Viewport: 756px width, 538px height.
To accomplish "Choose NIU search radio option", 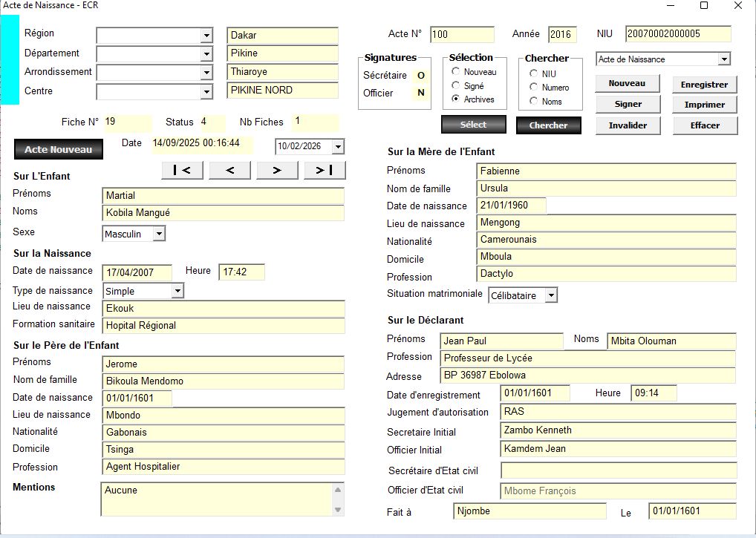I will 533,73.
